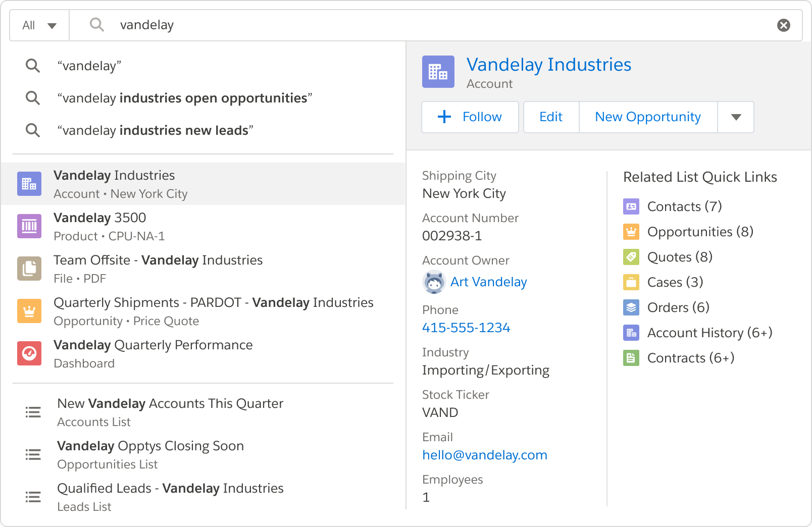Click the account icon for Vandelay Industries result

29,184
